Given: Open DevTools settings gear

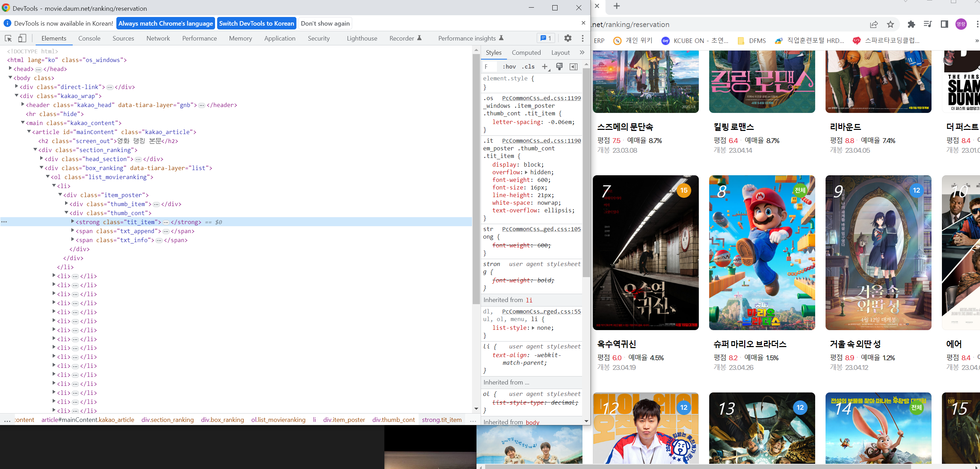Looking at the screenshot, I should pyautogui.click(x=568, y=38).
